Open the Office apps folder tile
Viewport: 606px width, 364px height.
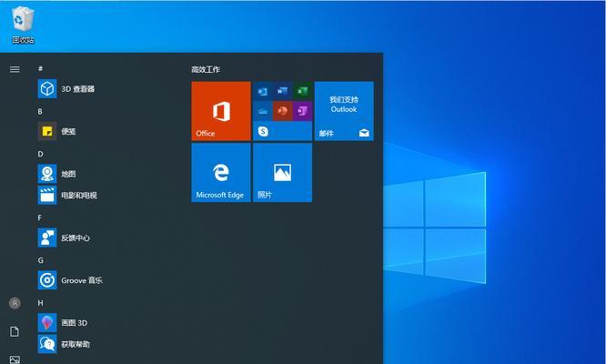click(x=282, y=110)
